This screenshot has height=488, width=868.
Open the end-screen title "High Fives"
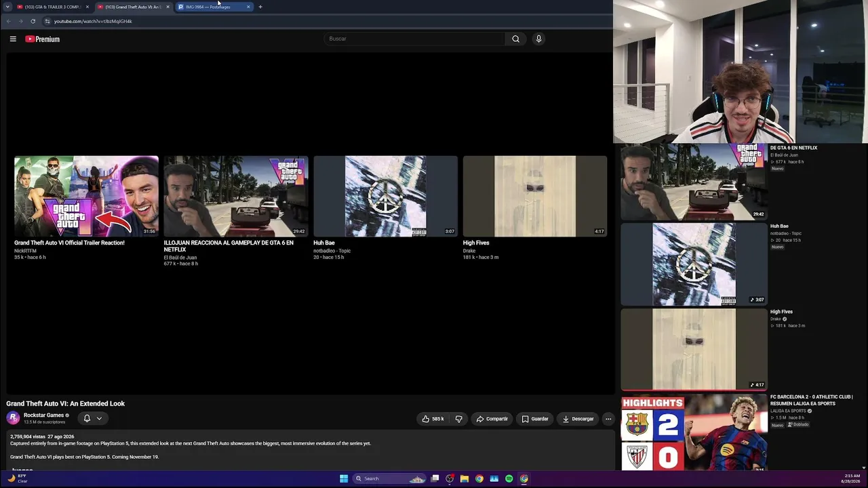(476, 243)
